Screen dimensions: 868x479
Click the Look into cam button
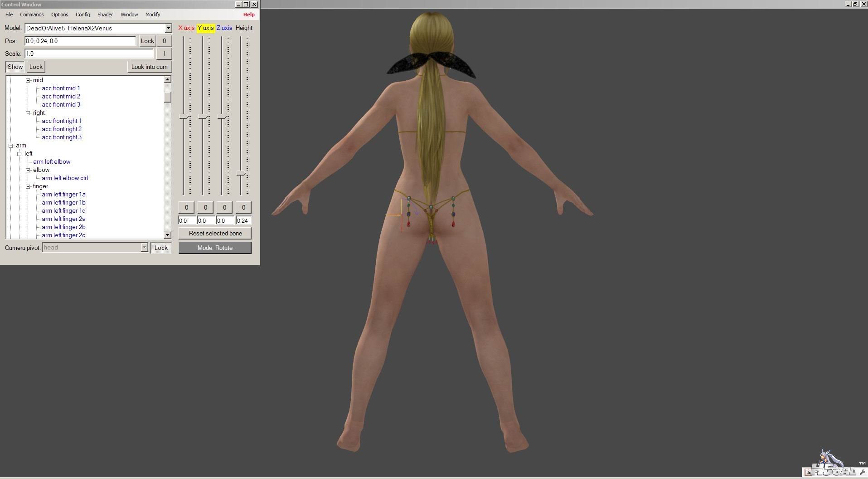[149, 67]
